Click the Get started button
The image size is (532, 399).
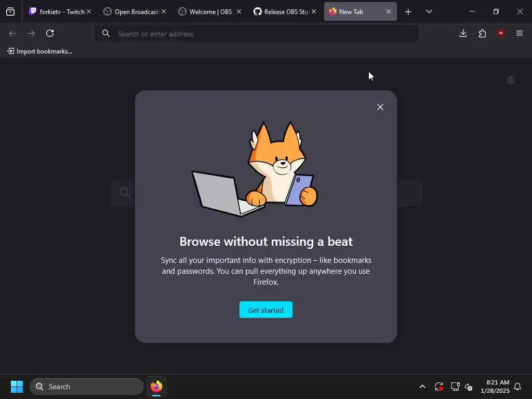[x=266, y=310]
